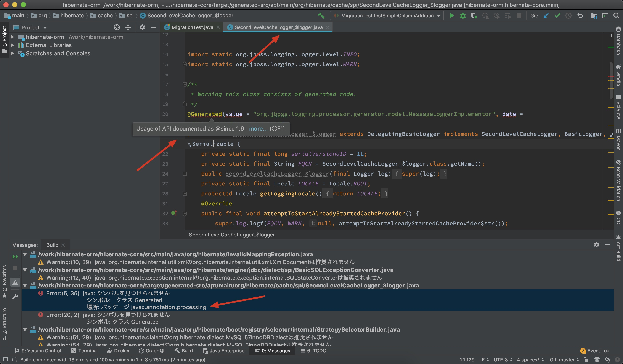Toggle the warnings filter in Messages panel
The height and width of the screenshot is (364, 623).
click(15, 282)
